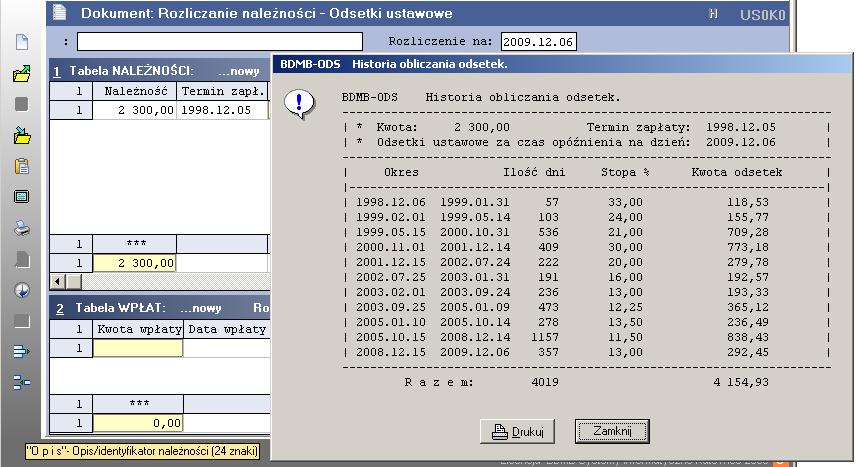The height and width of the screenshot is (467, 856).
Task: Click the save-to-folder icon with blue arrow
Action: pyautogui.click(x=22, y=135)
